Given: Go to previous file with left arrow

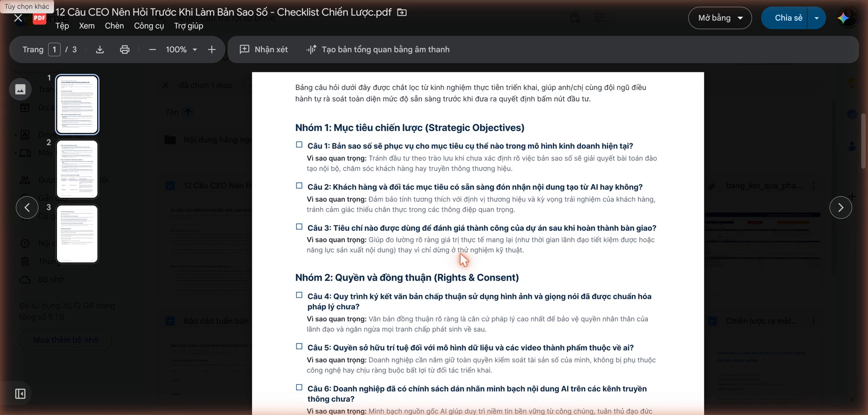Looking at the screenshot, I should pos(27,207).
